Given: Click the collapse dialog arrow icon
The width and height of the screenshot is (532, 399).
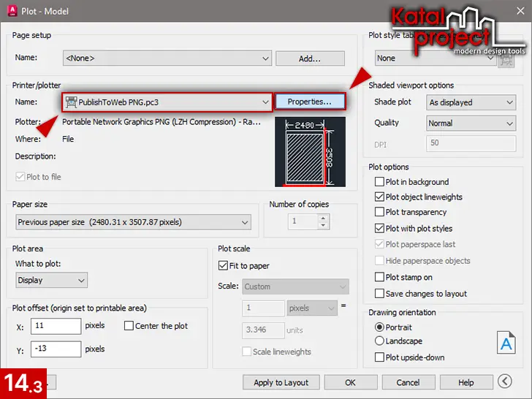Looking at the screenshot, I should (504, 381).
